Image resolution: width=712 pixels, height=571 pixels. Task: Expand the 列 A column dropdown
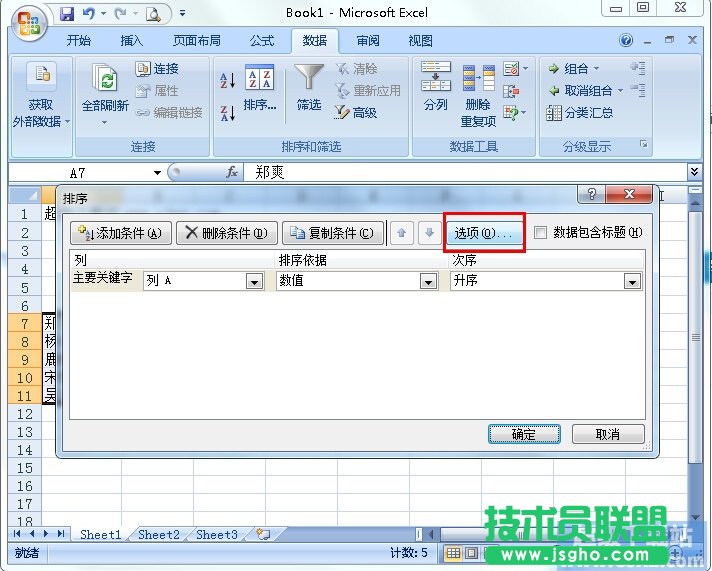tap(254, 282)
